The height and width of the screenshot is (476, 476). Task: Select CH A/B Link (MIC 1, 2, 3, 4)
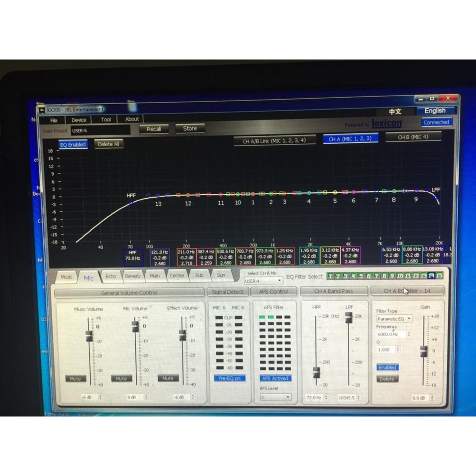[274, 141]
